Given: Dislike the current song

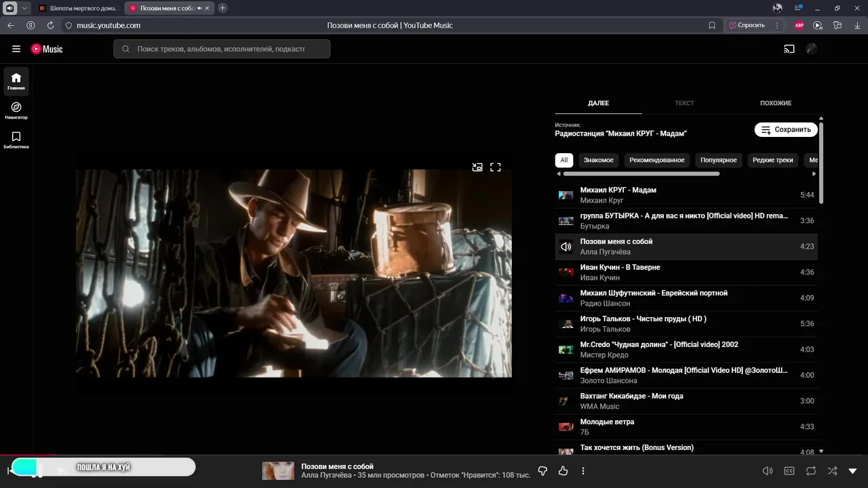Looking at the screenshot, I should 542,471.
